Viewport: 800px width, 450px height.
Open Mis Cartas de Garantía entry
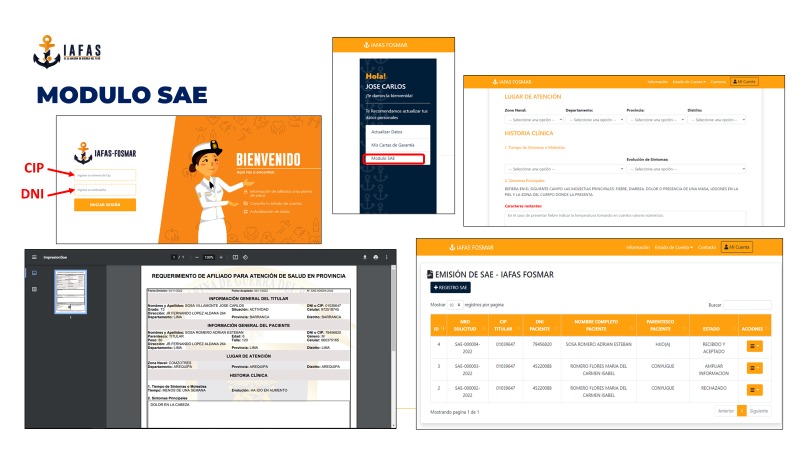pos(391,146)
